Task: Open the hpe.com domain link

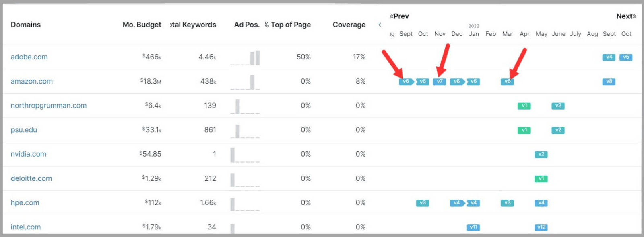Action: tap(25, 203)
